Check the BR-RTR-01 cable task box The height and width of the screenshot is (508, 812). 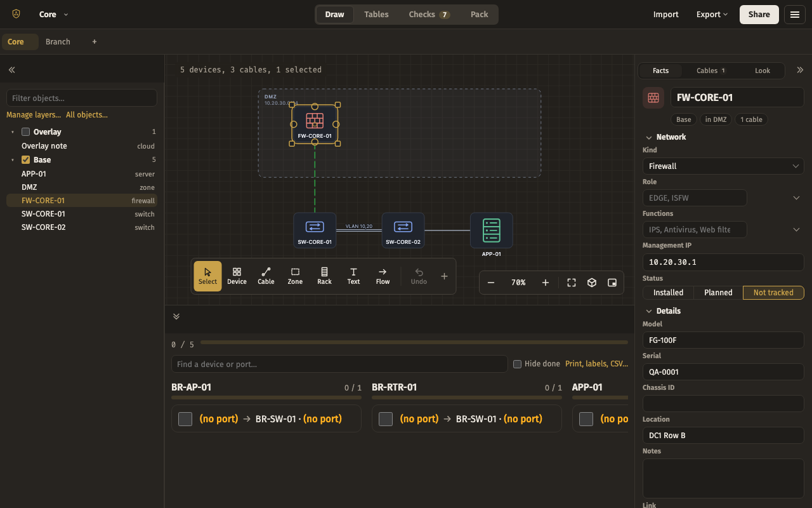tap(386, 419)
